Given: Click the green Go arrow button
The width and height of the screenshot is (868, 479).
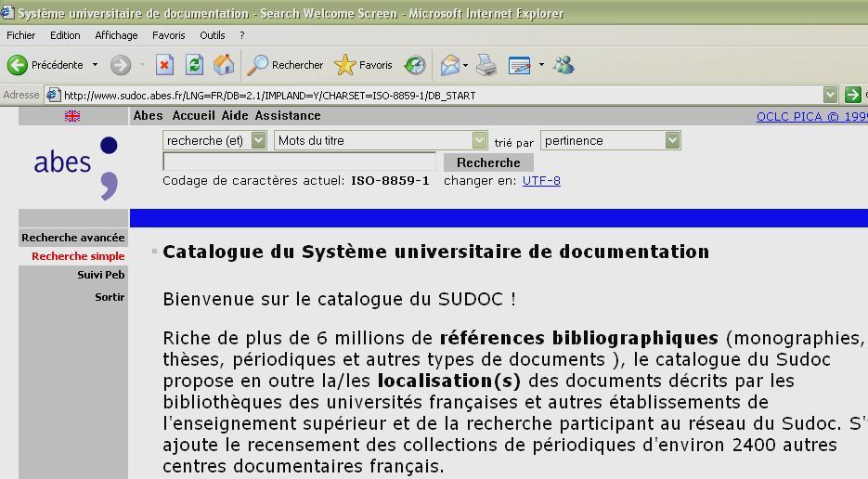Looking at the screenshot, I should pos(852,95).
